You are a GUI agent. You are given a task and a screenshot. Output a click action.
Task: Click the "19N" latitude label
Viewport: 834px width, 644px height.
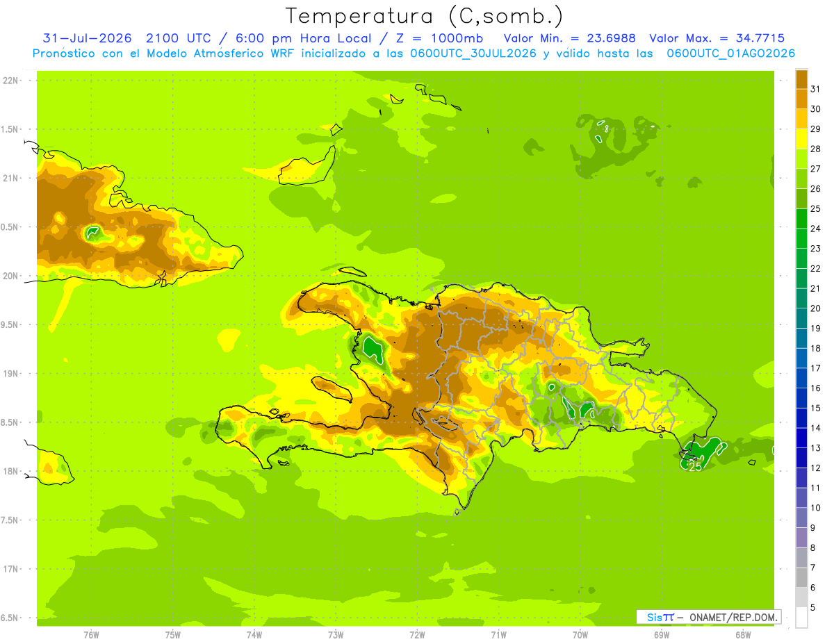point(10,373)
